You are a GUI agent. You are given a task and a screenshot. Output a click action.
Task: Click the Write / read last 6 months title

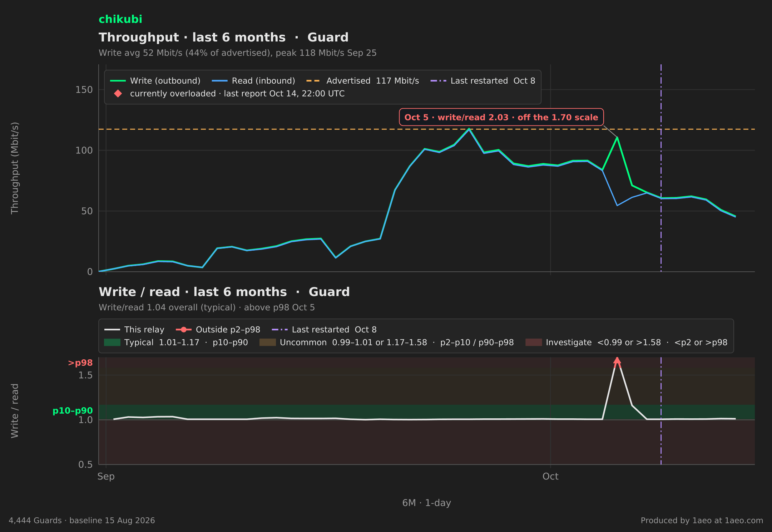coord(224,292)
